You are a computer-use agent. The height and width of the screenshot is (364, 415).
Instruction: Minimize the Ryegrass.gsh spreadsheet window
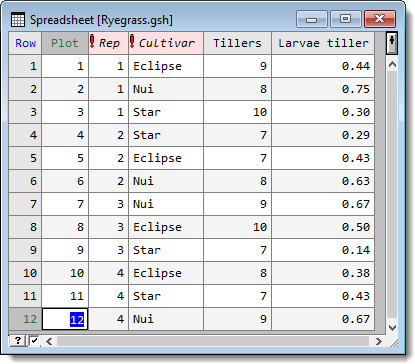click(312, 19)
